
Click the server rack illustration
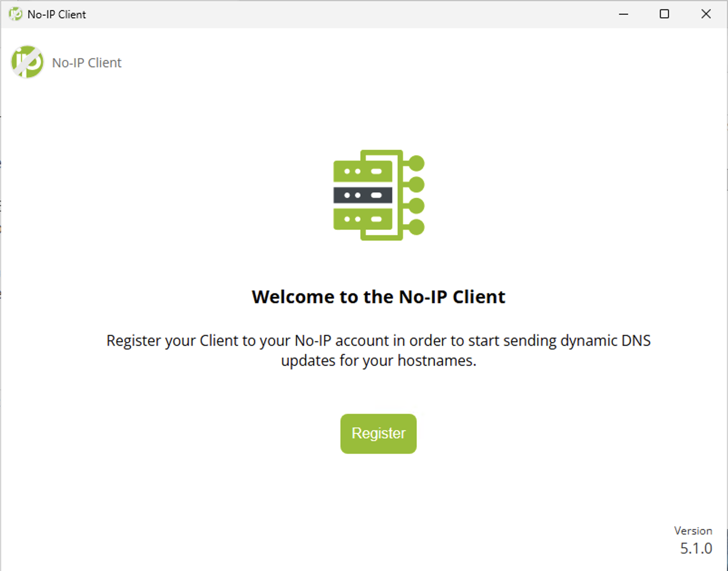379,195
